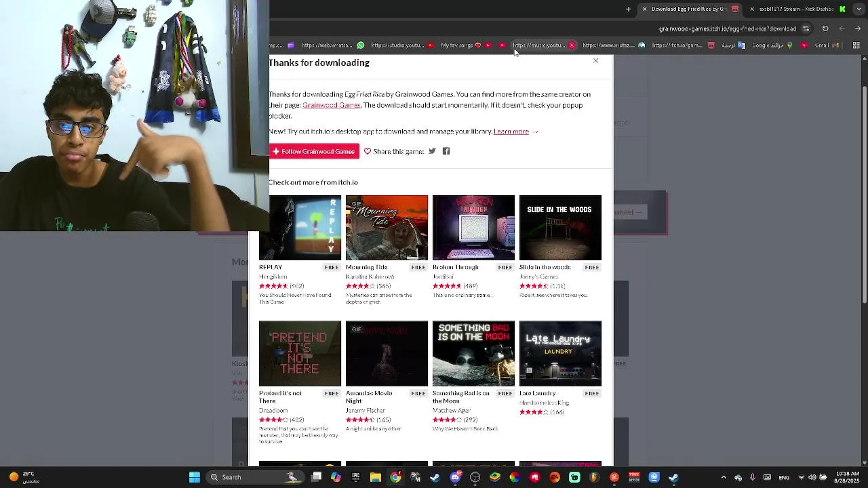Screen dimensions: 868x488
Task: Open Amanda's Movie Night thumbnail
Action: [x=387, y=354]
